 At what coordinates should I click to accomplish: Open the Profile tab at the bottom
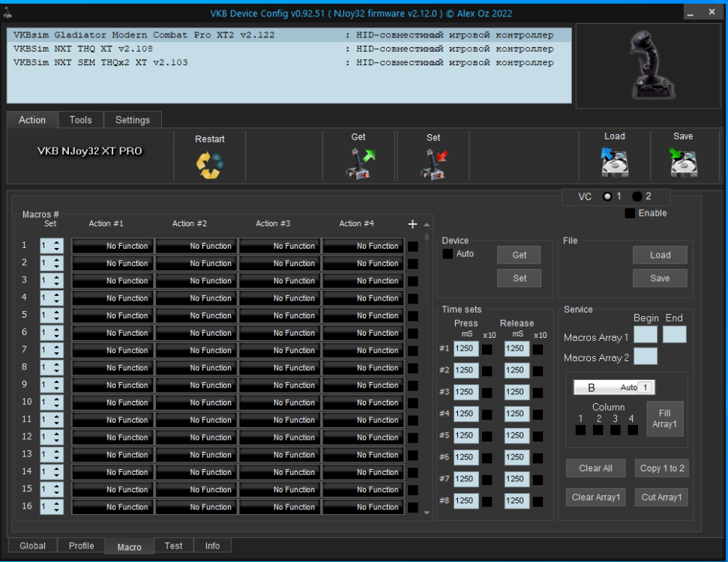pos(81,546)
